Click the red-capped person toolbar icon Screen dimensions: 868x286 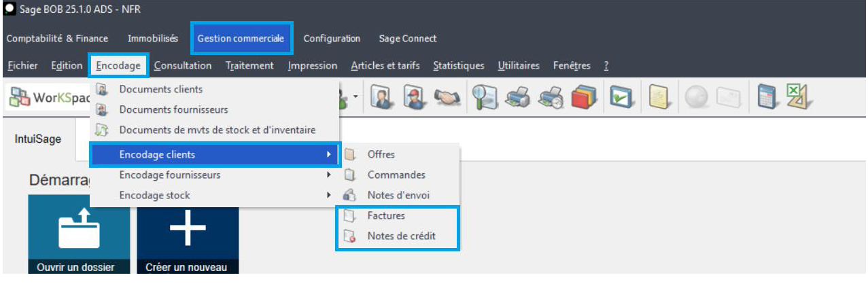(x=413, y=99)
